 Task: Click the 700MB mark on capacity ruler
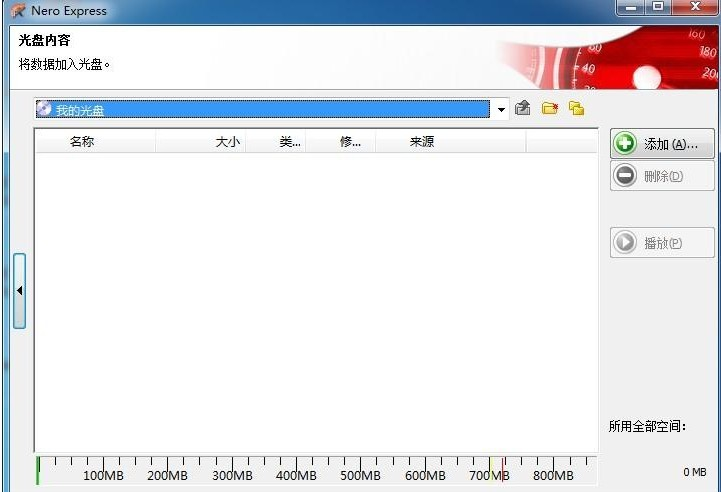(x=489, y=475)
